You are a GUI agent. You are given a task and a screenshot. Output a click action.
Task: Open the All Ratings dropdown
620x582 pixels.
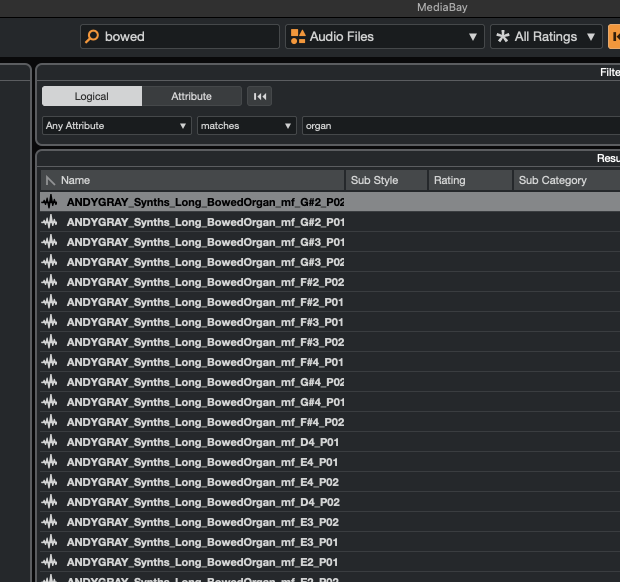546,36
